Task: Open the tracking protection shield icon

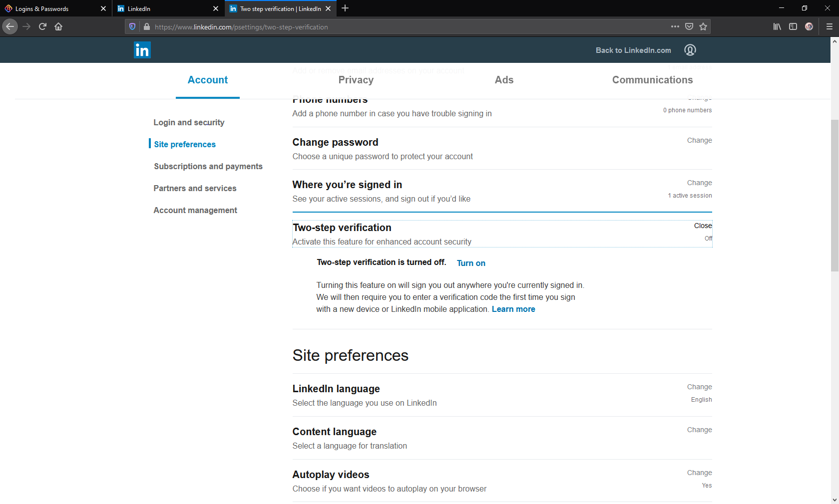Action: [x=132, y=27]
